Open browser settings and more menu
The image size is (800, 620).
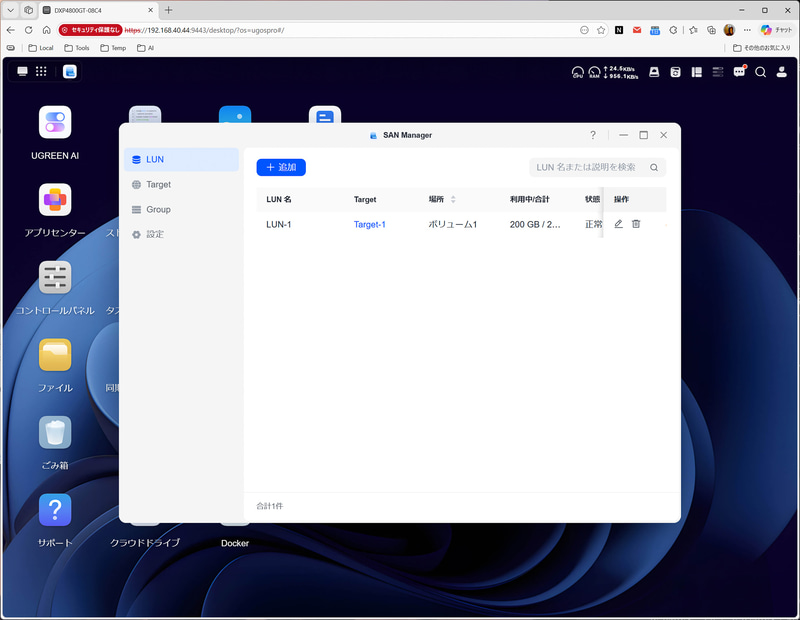(747, 30)
